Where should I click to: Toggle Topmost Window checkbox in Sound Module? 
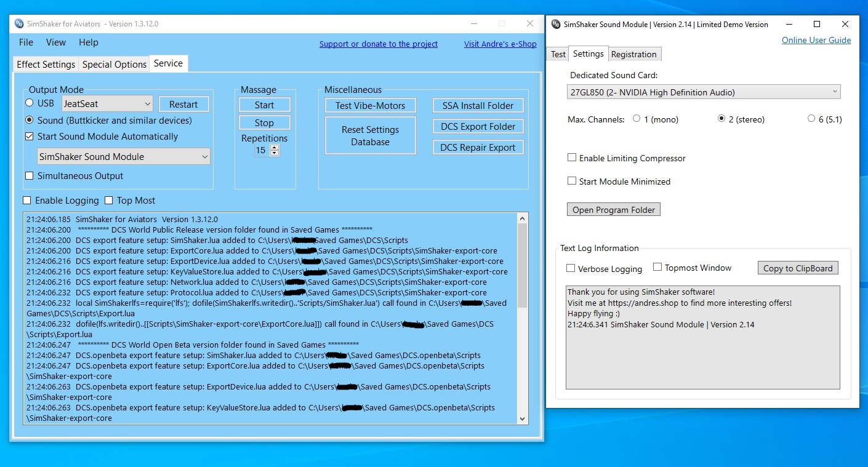[657, 267]
